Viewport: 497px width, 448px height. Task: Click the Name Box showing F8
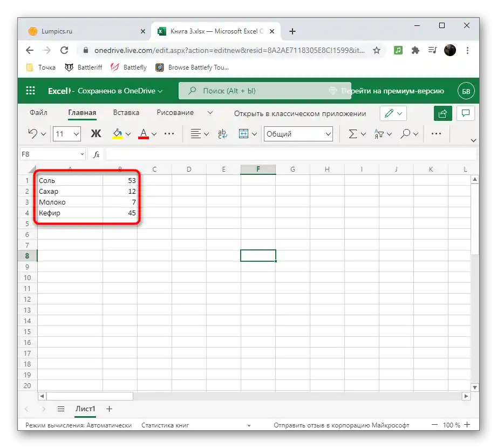click(53, 154)
